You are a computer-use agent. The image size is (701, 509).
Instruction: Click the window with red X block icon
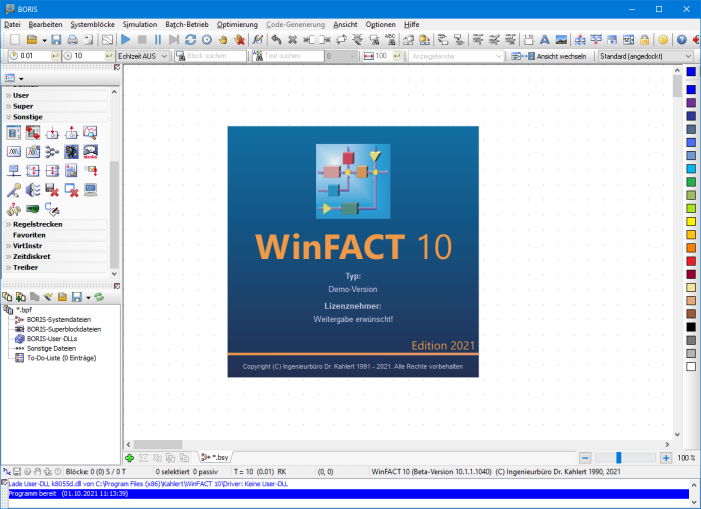tap(71, 190)
